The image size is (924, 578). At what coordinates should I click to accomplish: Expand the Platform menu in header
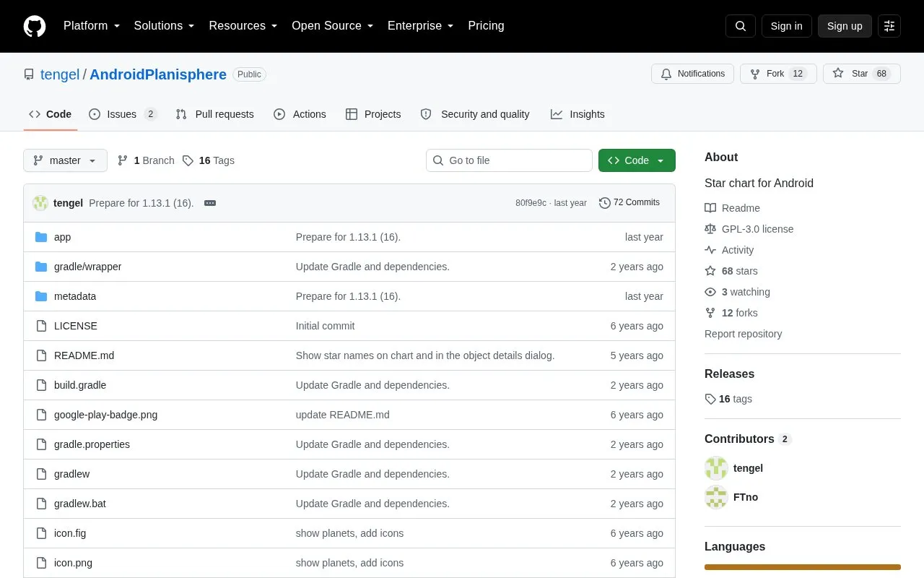(92, 26)
